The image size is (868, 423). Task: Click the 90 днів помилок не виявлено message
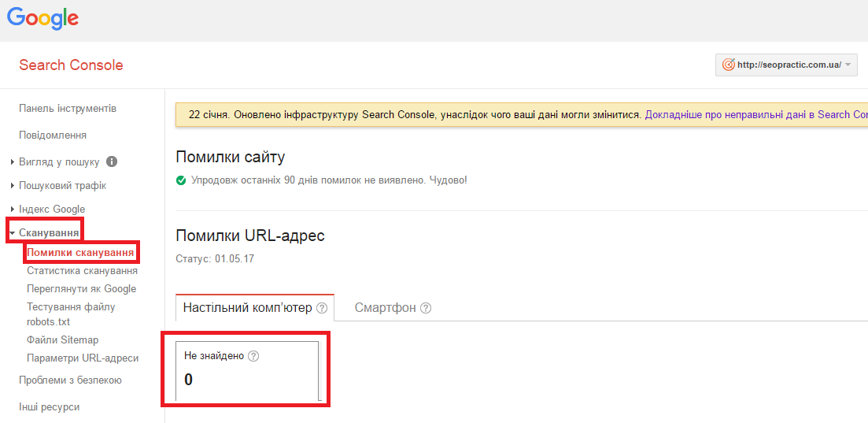(329, 180)
